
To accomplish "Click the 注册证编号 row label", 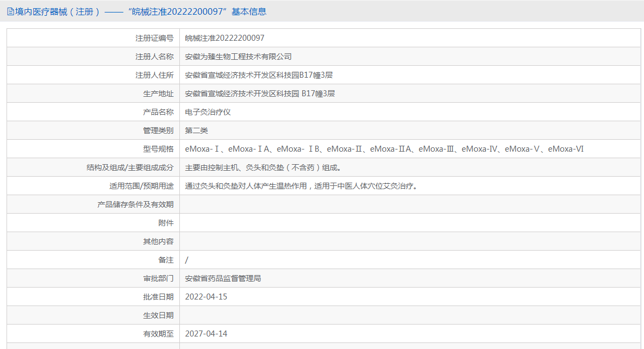I will coord(156,38).
